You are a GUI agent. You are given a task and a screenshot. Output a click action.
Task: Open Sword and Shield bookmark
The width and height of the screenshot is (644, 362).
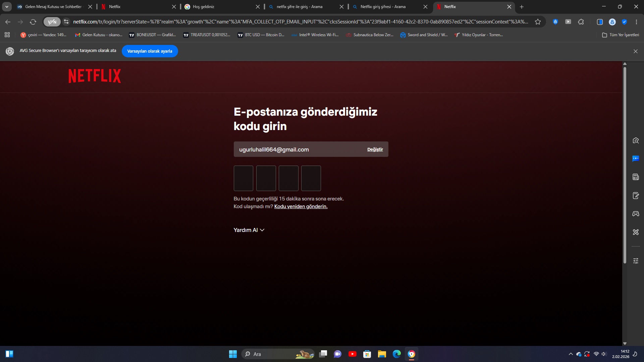424,35
